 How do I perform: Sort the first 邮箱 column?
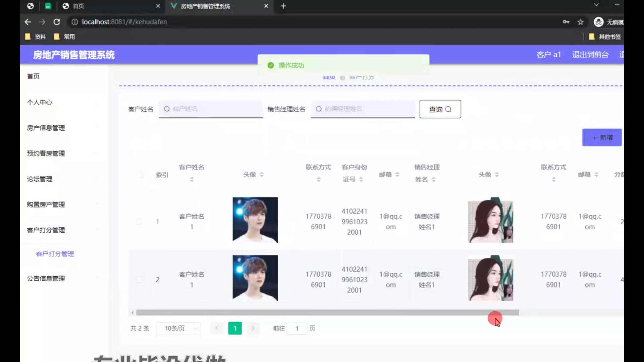(397, 174)
